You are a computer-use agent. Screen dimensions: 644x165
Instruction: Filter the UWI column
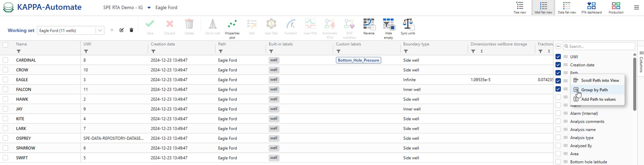click(86, 51)
